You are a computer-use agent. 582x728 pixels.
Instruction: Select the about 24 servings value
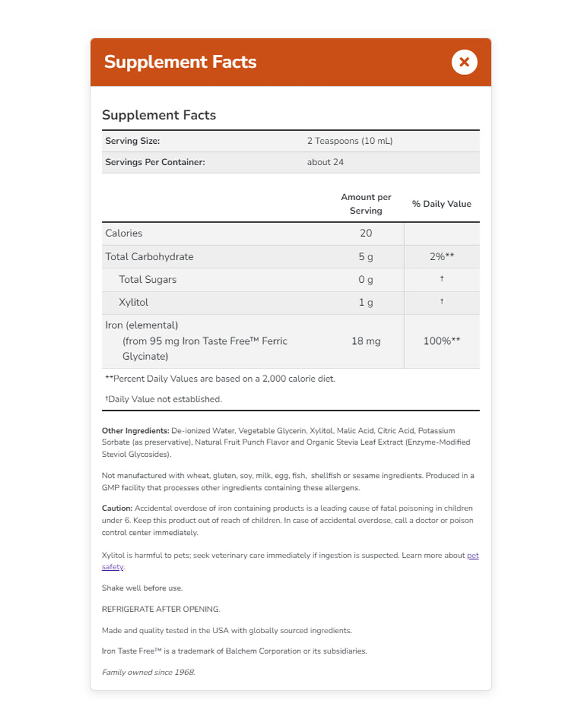coord(325,162)
